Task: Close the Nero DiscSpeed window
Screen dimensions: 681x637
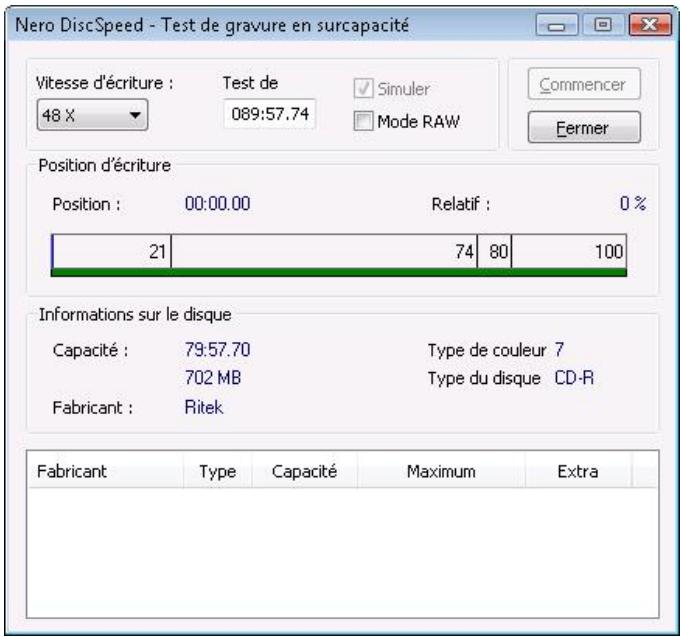Action: click(650, 25)
